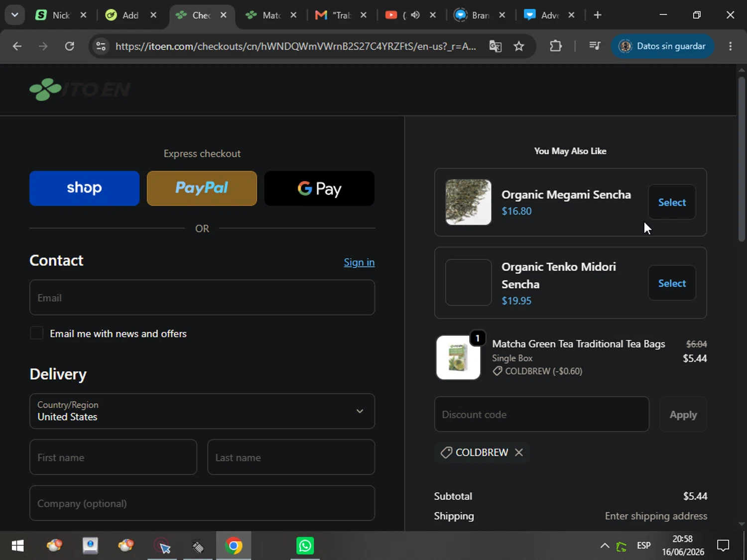This screenshot has height=560, width=747.
Task: Click ESP language indicator
Action: pyautogui.click(x=643, y=546)
